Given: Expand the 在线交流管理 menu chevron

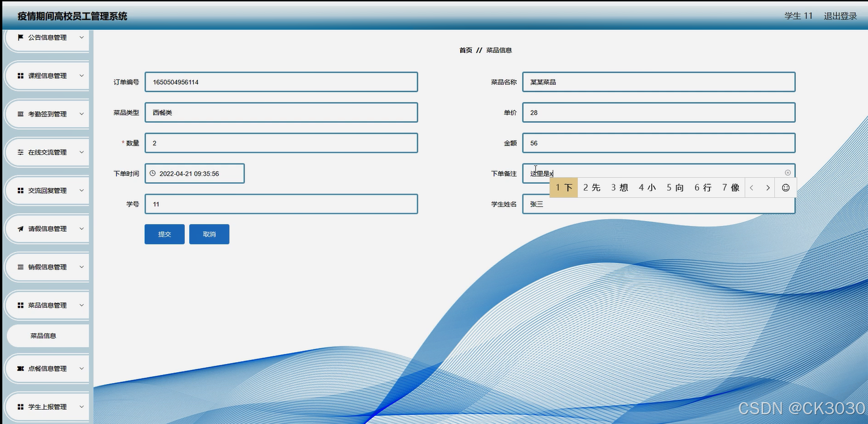Looking at the screenshot, I should click(81, 152).
